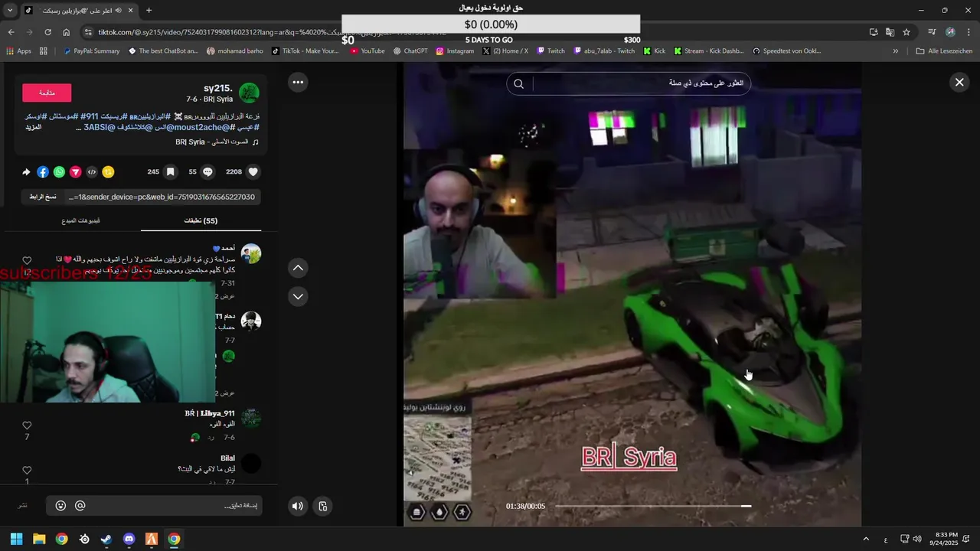Image resolution: width=980 pixels, height=551 pixels.
Task: Like Bilal's comment with the heart icon
Action: pyautogui.click(x=27, y=471)
